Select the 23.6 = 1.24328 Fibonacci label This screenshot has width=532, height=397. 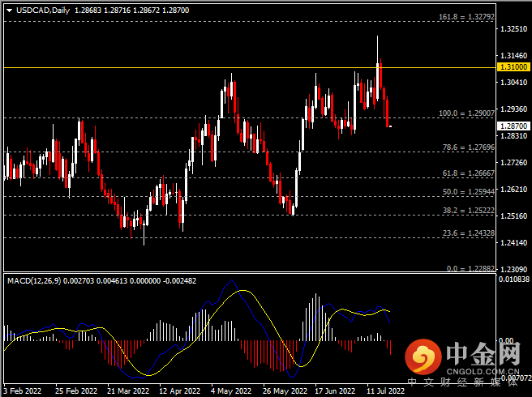click(469, 233)
